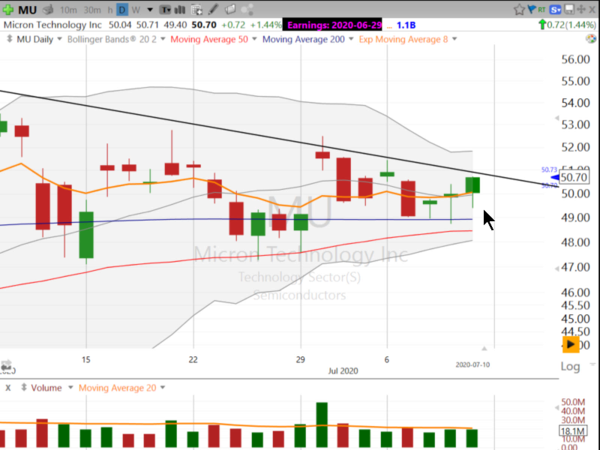Expand the Exp Moving Average 8 dropdown
The image size is (600, 450).
(455, 39)
